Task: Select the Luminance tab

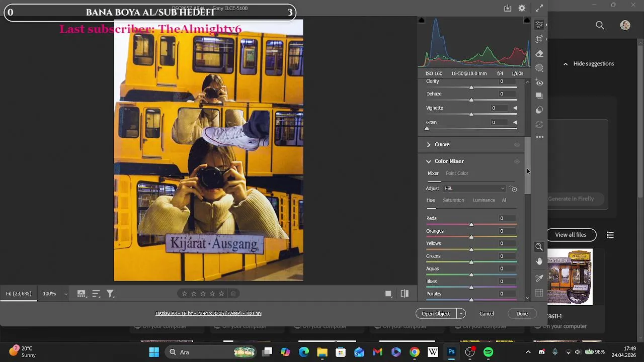Action: 484,201
